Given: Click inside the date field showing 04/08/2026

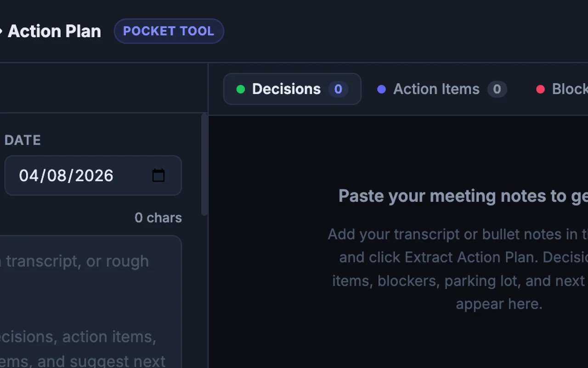Looking at the screenshot, I should [x=66, y=175].
